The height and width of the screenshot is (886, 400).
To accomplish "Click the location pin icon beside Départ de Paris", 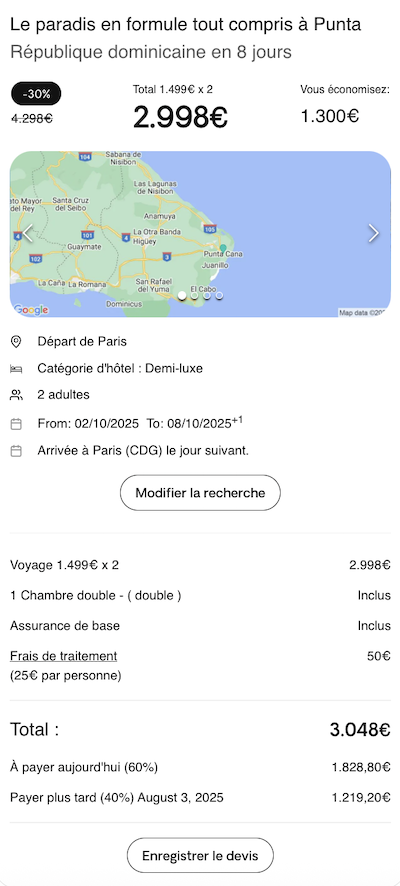I will 16,341.
